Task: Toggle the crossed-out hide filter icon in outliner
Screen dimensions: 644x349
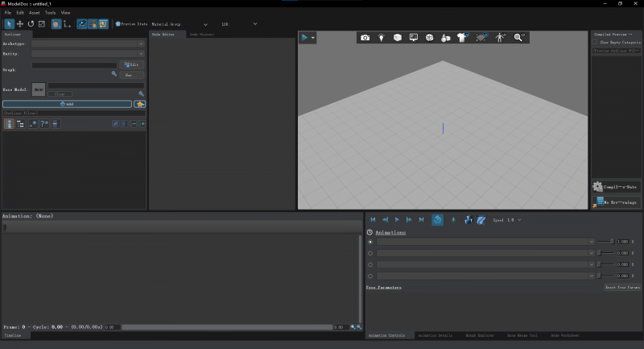Action: 115,124
